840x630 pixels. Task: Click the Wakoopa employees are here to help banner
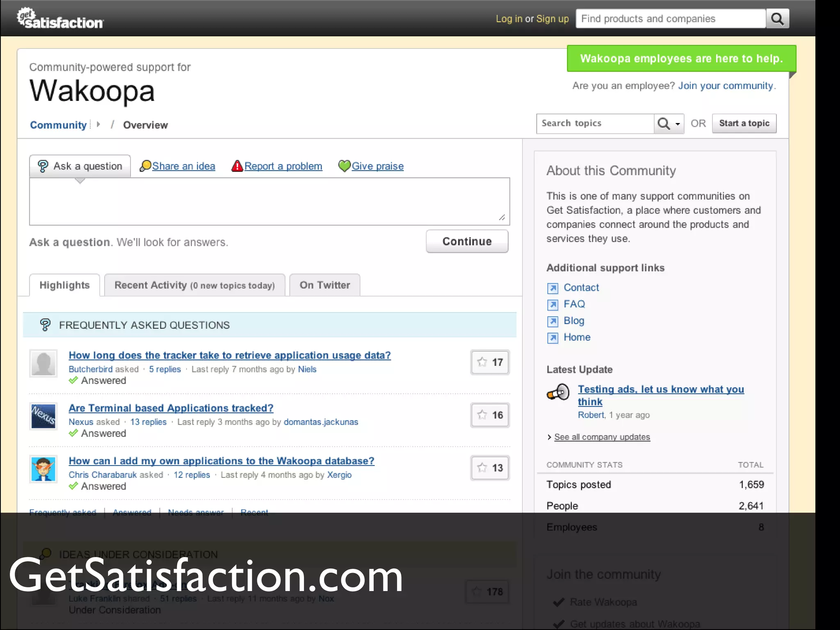pos(681,59)
